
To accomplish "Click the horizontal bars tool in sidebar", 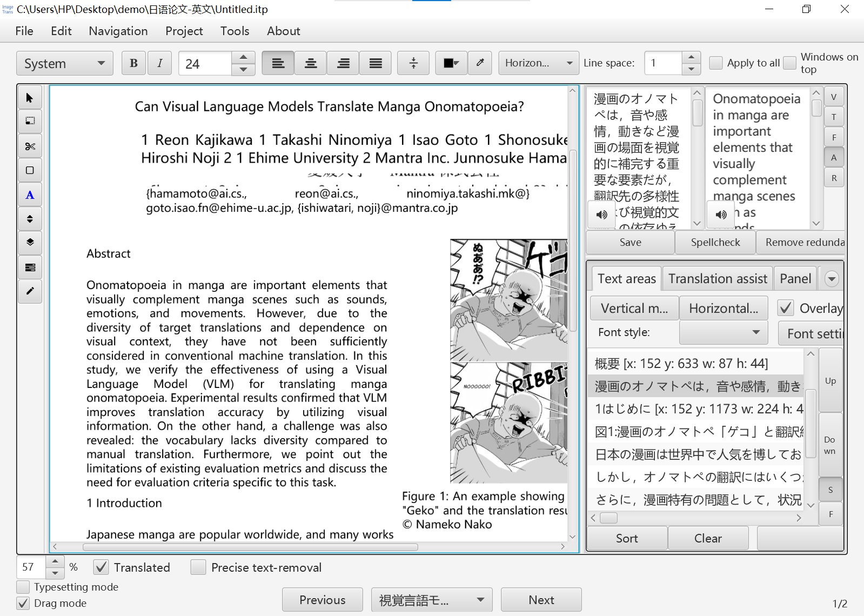I will [x=30, y=267].
